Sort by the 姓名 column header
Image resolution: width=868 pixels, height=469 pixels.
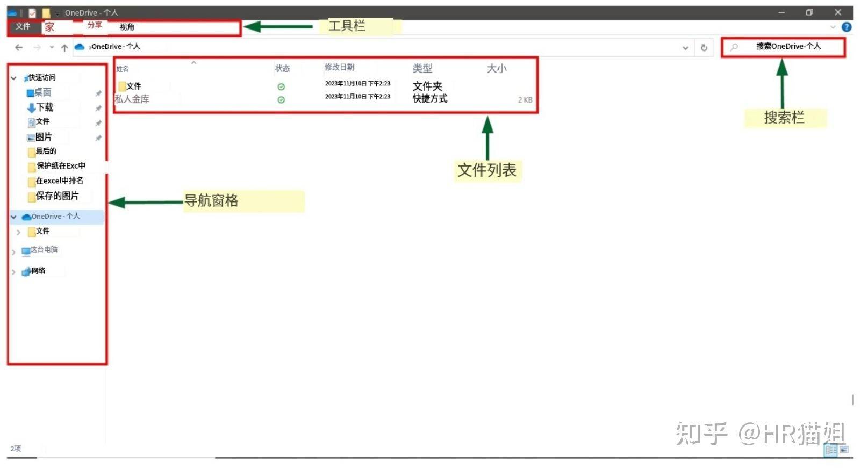123,69
